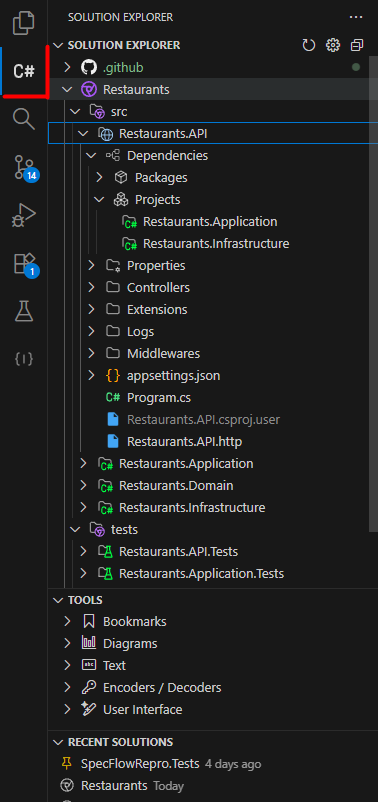The width and height of the screenshot is (378, 802).
Task: Expand the Middlewares folder chevron
Action: click(91, 353)
